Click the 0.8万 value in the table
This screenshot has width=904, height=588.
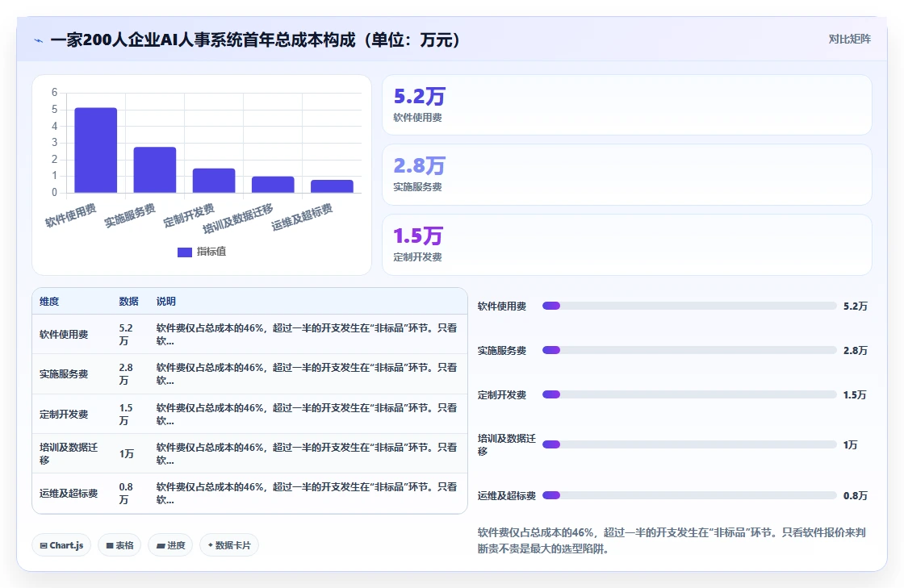[126, 494]
